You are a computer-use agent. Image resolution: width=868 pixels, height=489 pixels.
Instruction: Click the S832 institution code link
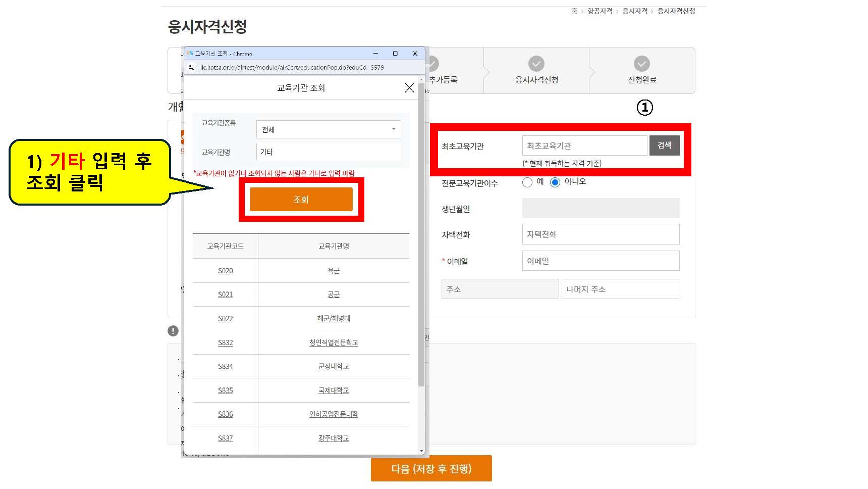pyautogui.click(x=225, y=343)
